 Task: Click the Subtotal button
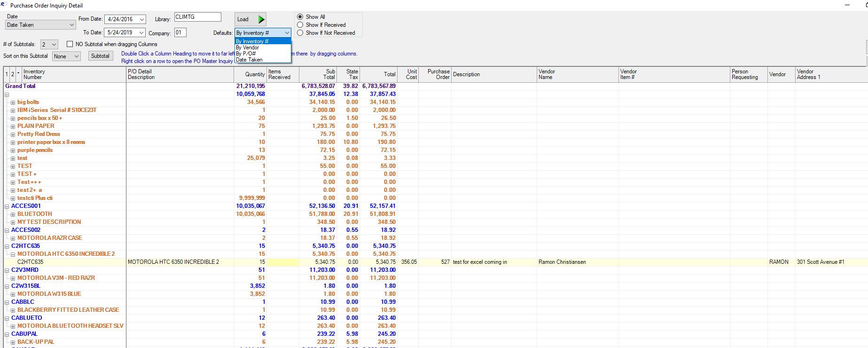100,56
